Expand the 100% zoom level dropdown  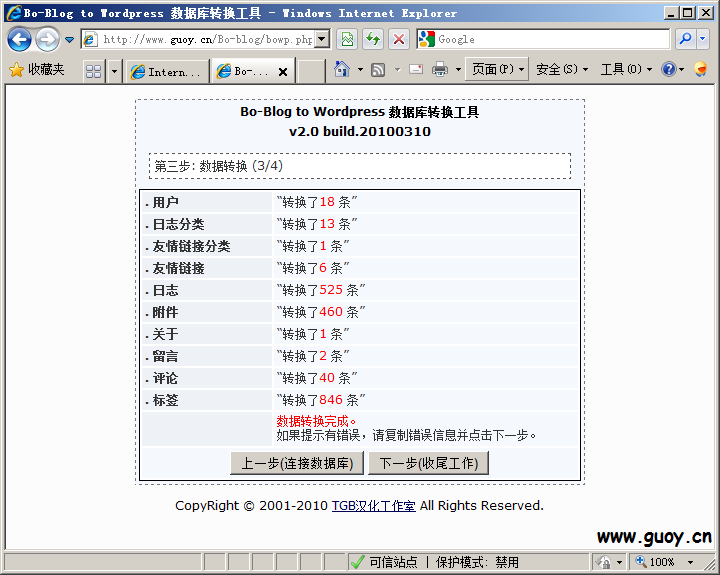click(690, 562)
